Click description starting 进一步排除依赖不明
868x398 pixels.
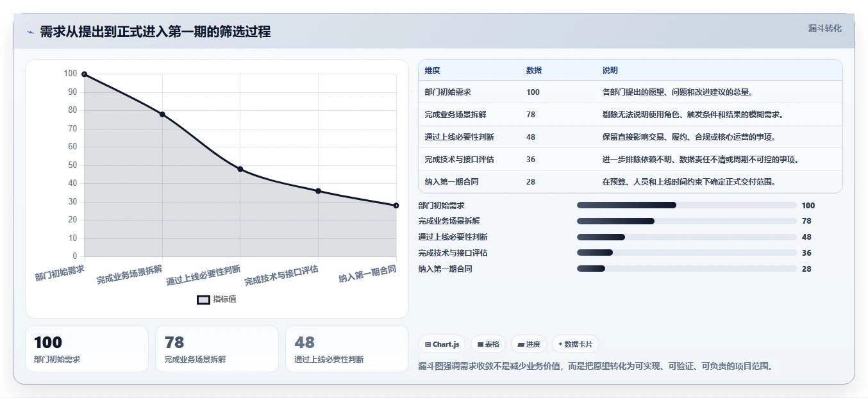pos(701,160)
